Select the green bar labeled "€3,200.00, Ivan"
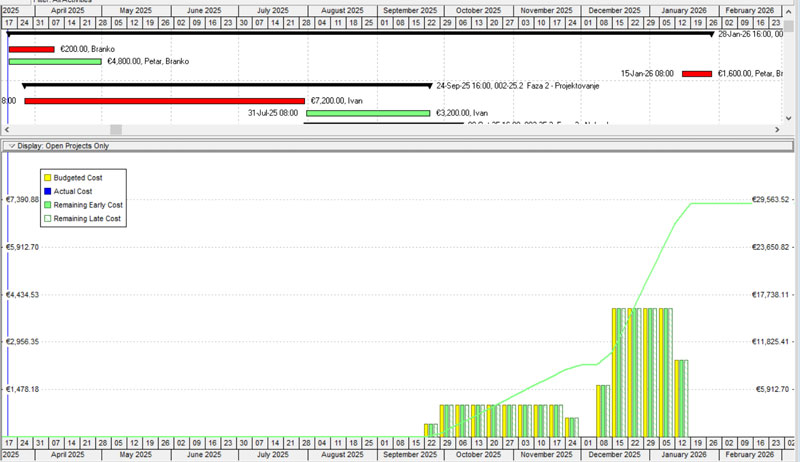 [x=368, y=113]
